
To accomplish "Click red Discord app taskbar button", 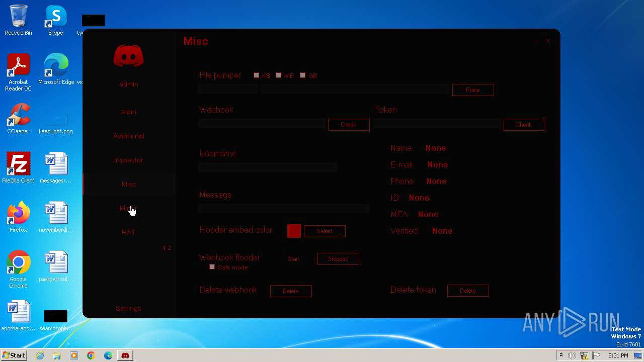I will coord(125,355).
